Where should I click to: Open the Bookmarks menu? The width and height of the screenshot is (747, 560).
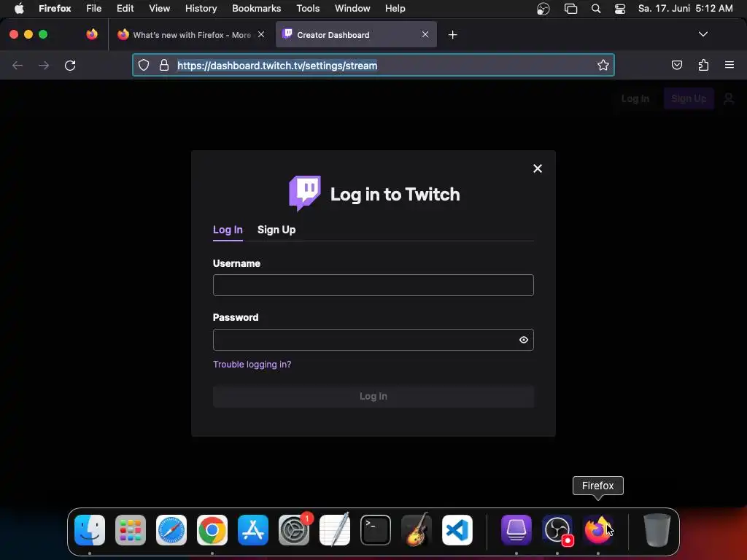[256, 9]
